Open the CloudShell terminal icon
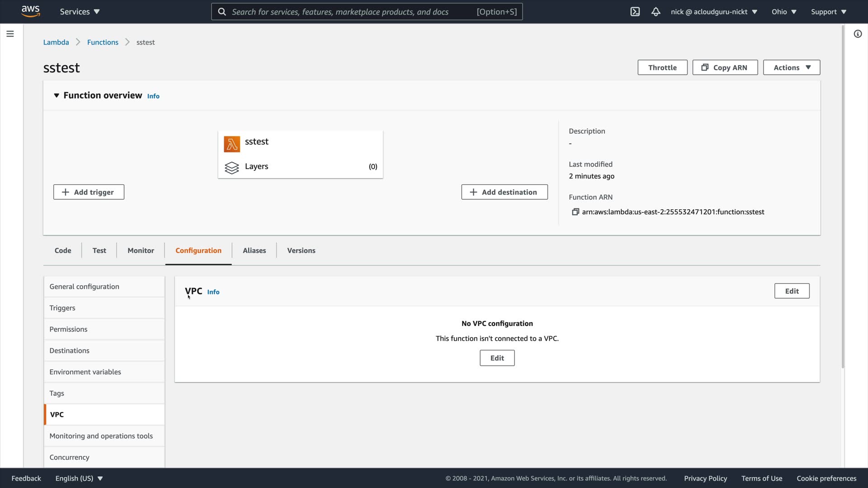 [x=635, y=12]
